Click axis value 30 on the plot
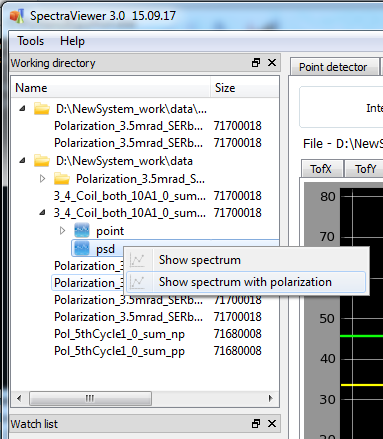The width and height of the screenshot is (383, 439). (x=327, y=399)
